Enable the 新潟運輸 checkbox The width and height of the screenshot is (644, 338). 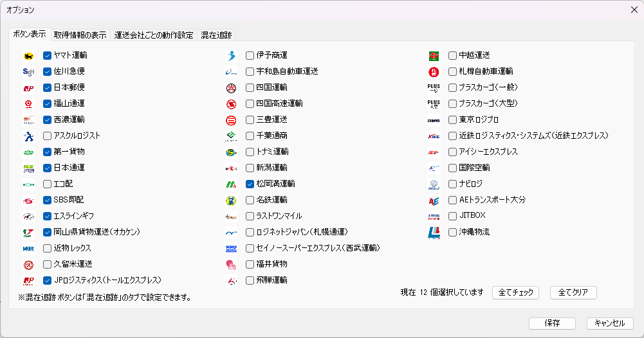click(x=250, y=168)
